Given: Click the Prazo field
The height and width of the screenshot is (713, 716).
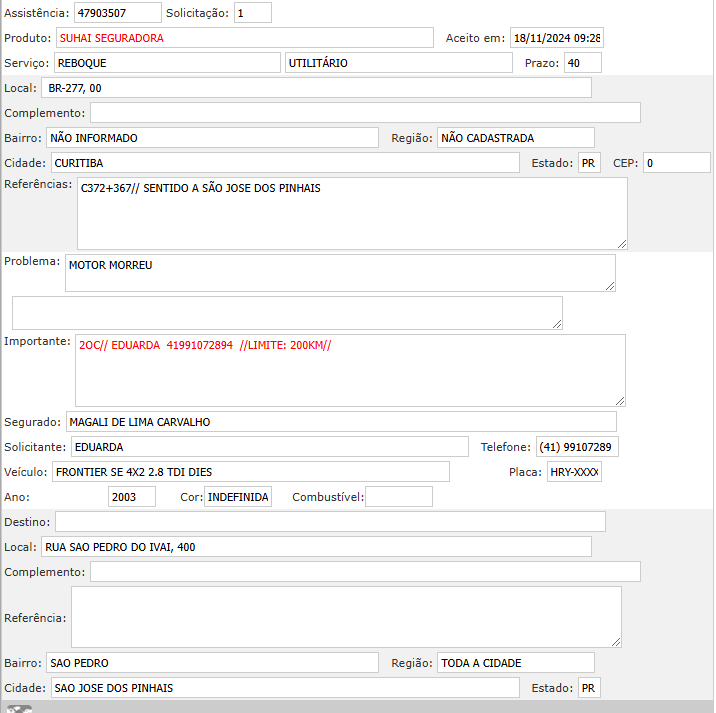Looking at the screenshot, I should [582, 63].
